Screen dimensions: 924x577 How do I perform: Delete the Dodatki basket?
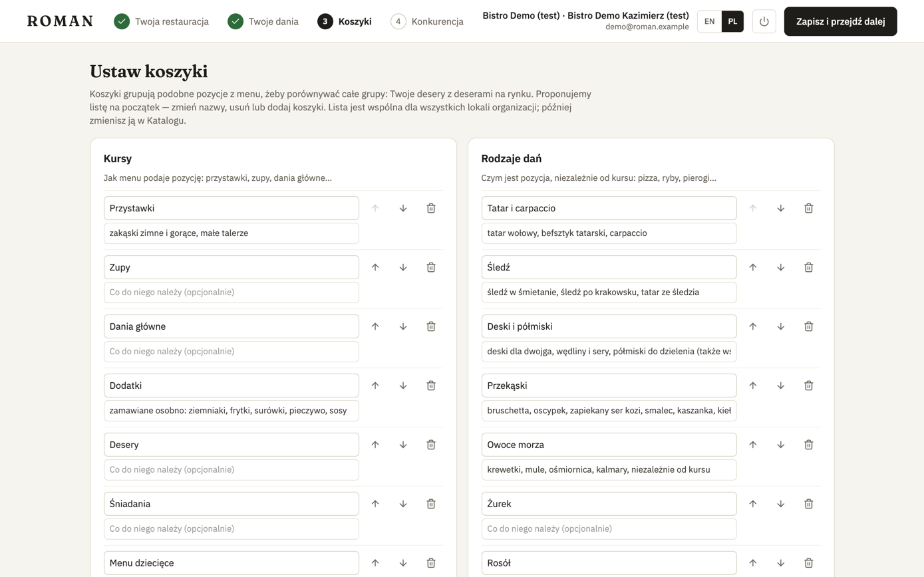[431, 386]
